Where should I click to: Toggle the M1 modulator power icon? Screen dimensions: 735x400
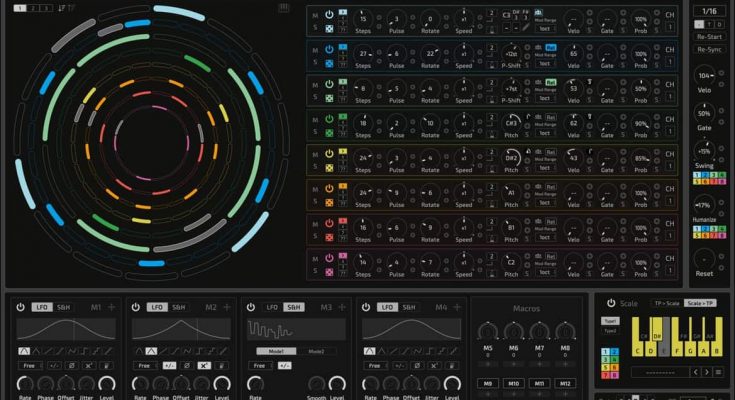click(20, 307)
